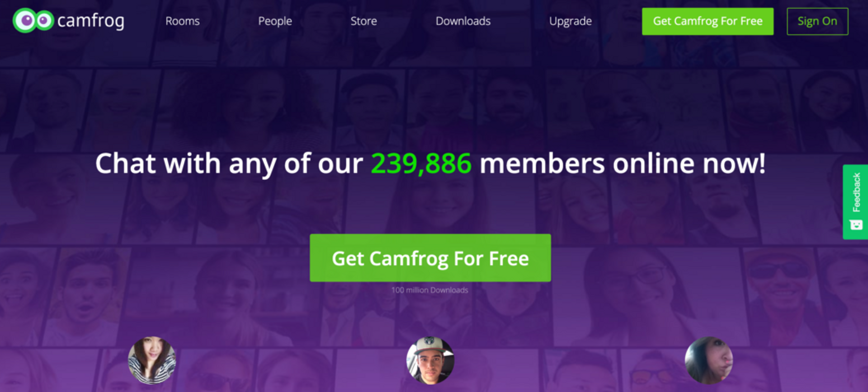This screenshot has height=392, width=868.
Task: Click the camfrog wordmark text in header
Action: click(91, 21)
